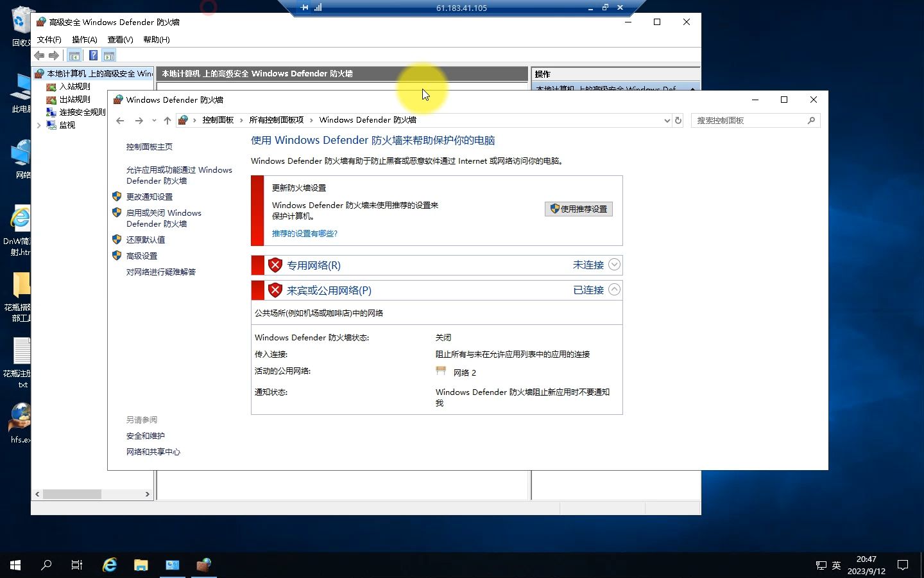Click show/hide console tree toolbar icon
Screen dimensions: 924x578
(x=74, y=56)
